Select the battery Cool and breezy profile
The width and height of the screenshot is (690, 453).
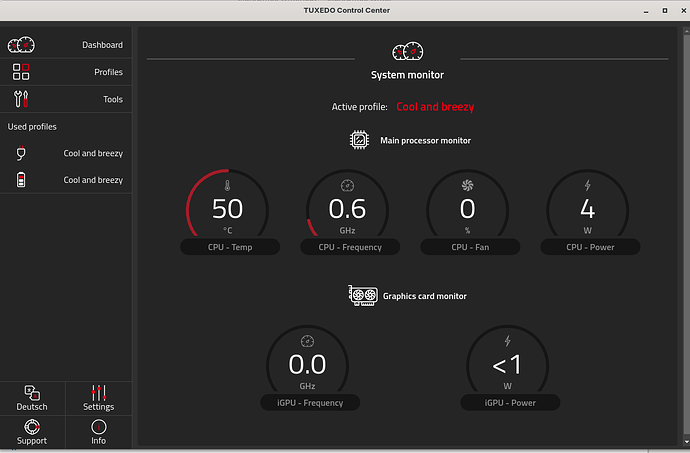(x=66, y=180)
